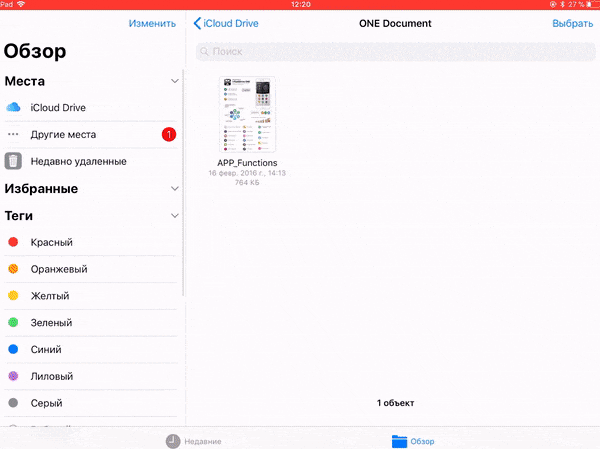Choose the blue Синий tag dot
The image size is (600, 449).
coord(13,349)
